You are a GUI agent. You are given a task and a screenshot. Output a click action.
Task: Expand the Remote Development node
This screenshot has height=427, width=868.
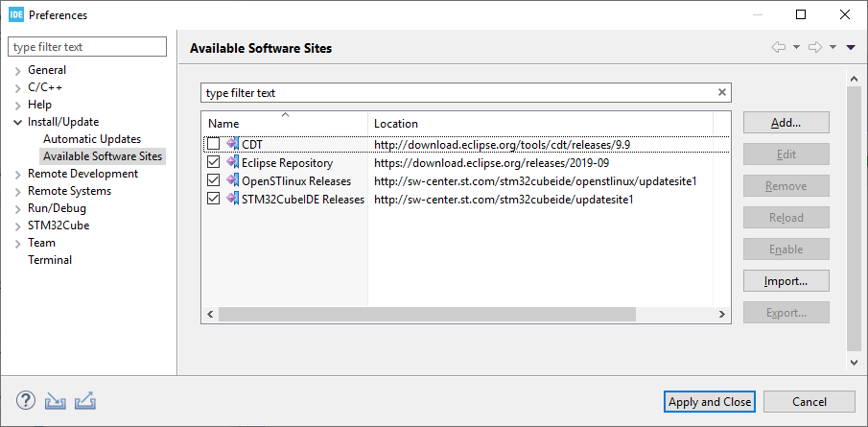[x=18, y=174]
